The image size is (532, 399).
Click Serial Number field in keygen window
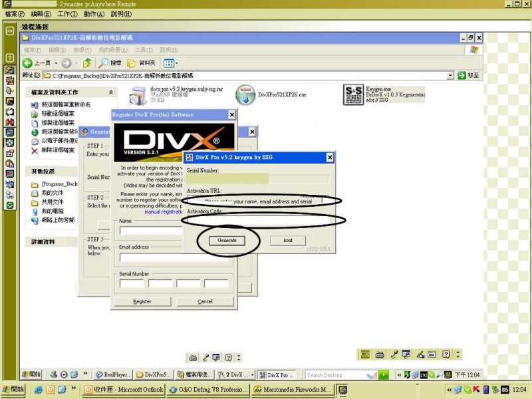pos(258,179)
